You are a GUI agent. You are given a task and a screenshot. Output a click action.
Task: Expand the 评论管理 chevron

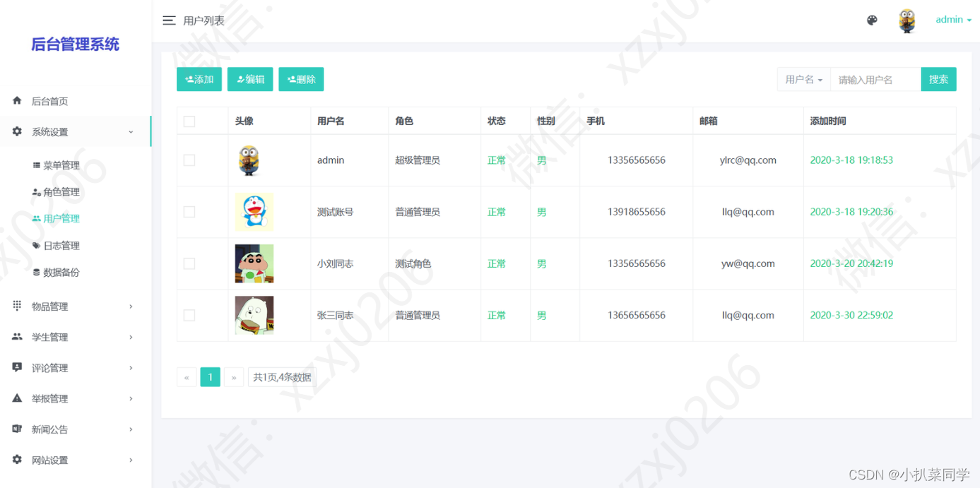pyautogui.click(x=131, y=368)
